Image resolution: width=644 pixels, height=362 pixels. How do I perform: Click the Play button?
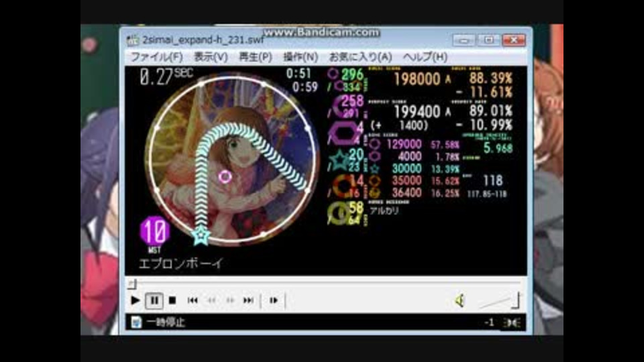(135, 300)
